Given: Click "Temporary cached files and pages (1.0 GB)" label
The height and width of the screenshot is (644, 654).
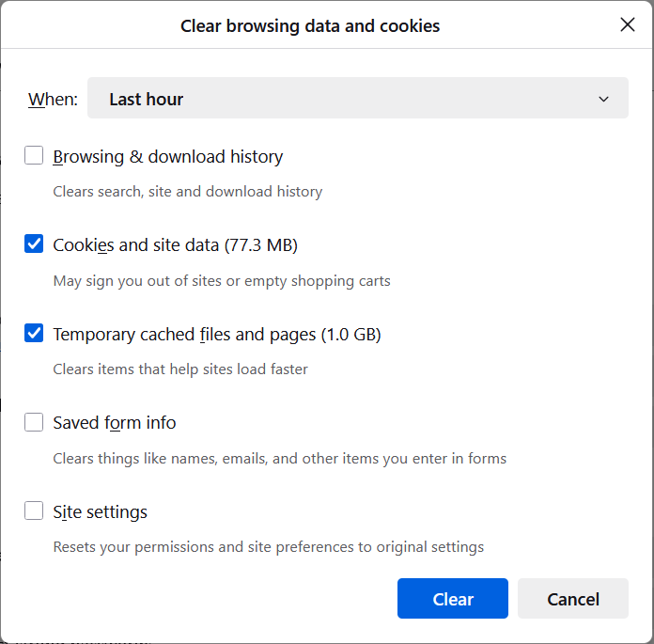Looking at the screenshot, I should click(x=217, y=335).
